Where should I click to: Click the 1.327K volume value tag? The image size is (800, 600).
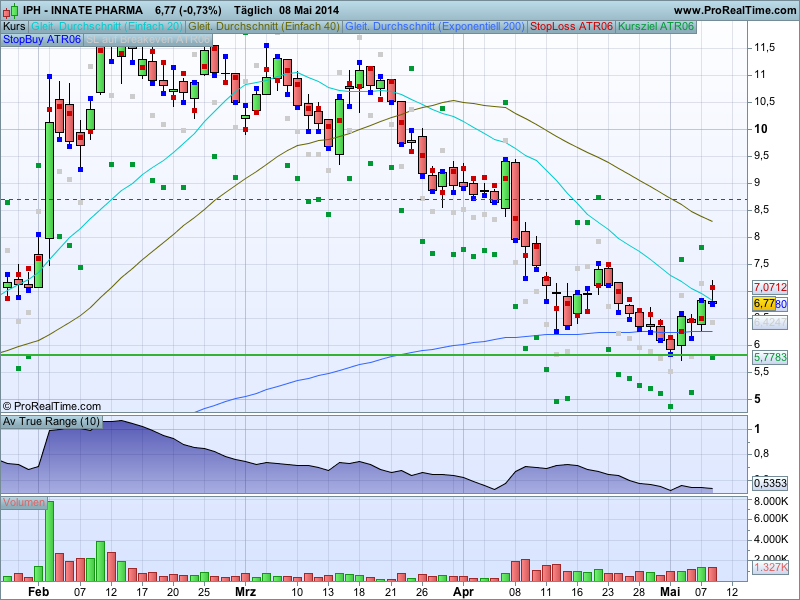pyautogui.click(x=769, y=568)
